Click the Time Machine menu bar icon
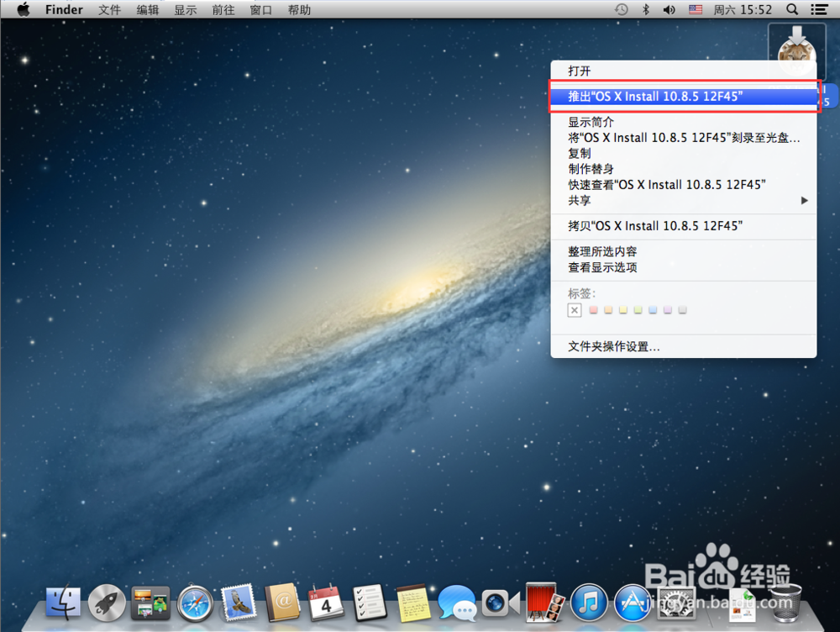Viewport: 840px width, 632px height. point(621,9)
